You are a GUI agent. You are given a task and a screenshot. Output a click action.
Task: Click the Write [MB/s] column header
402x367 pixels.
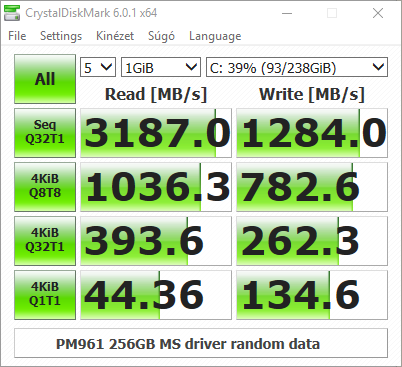click(312, 94)
